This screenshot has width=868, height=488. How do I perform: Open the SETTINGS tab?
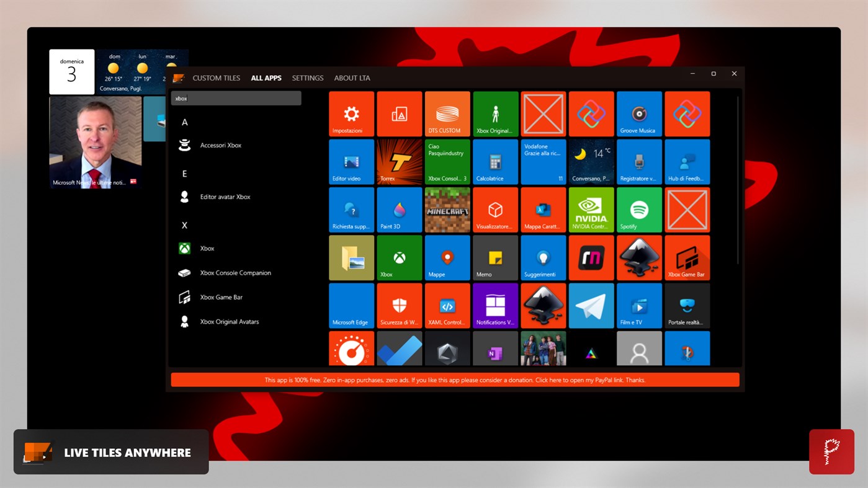click(307, 78)
